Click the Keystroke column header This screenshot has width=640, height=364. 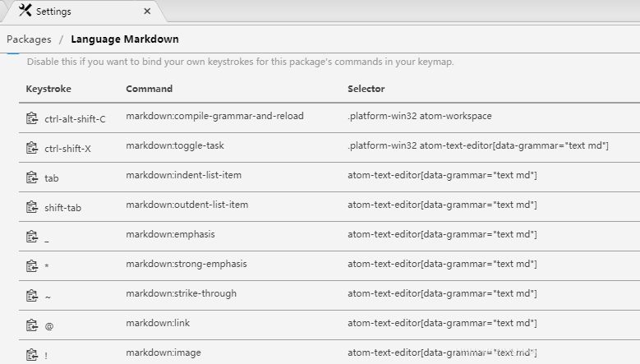[x=48, y=88]
